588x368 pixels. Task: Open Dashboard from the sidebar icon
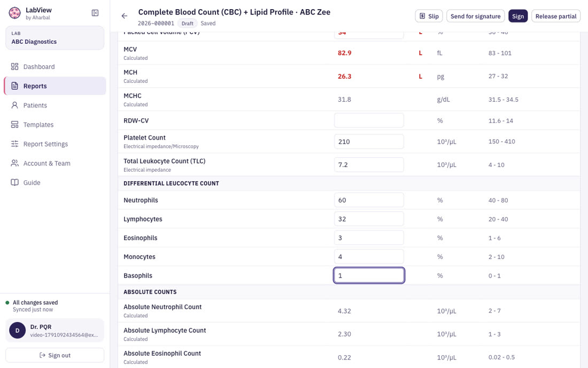coord(14,67)
